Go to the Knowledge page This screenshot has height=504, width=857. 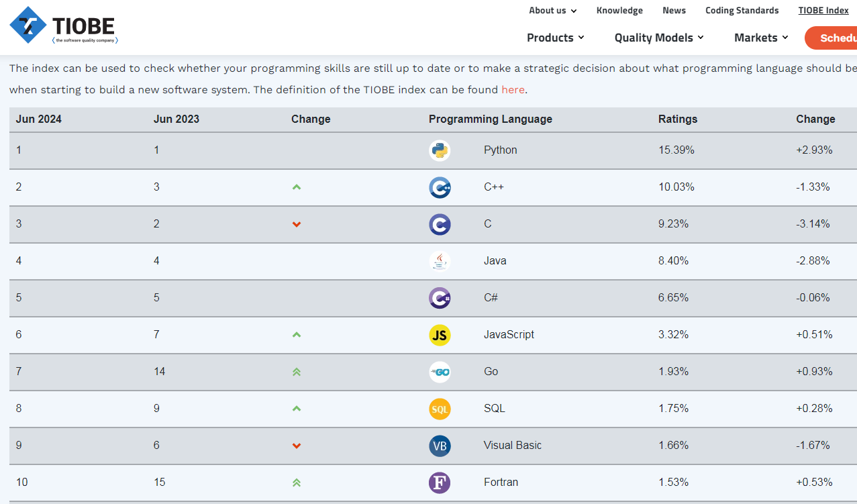619,11
